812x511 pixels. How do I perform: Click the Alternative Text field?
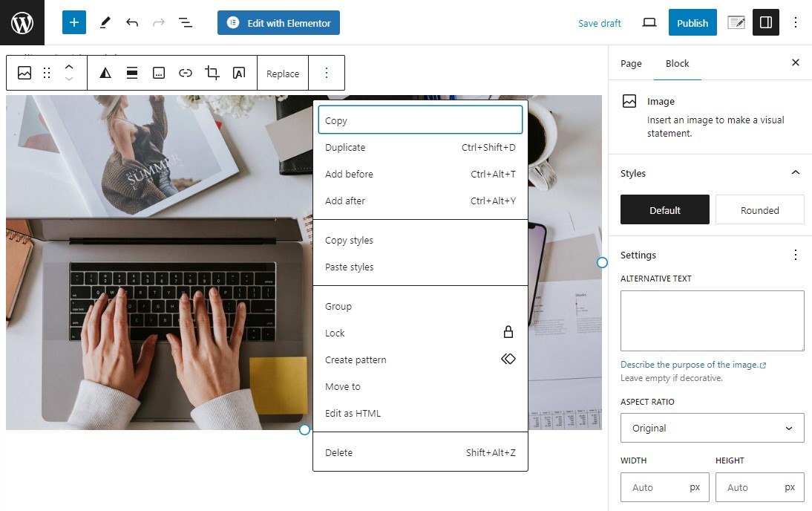[712, 321]
